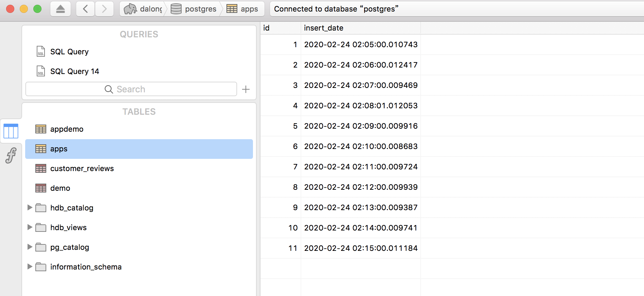Screen dimensions: 644x296
Task: Click the red close window button
Action: pos(10,9)
